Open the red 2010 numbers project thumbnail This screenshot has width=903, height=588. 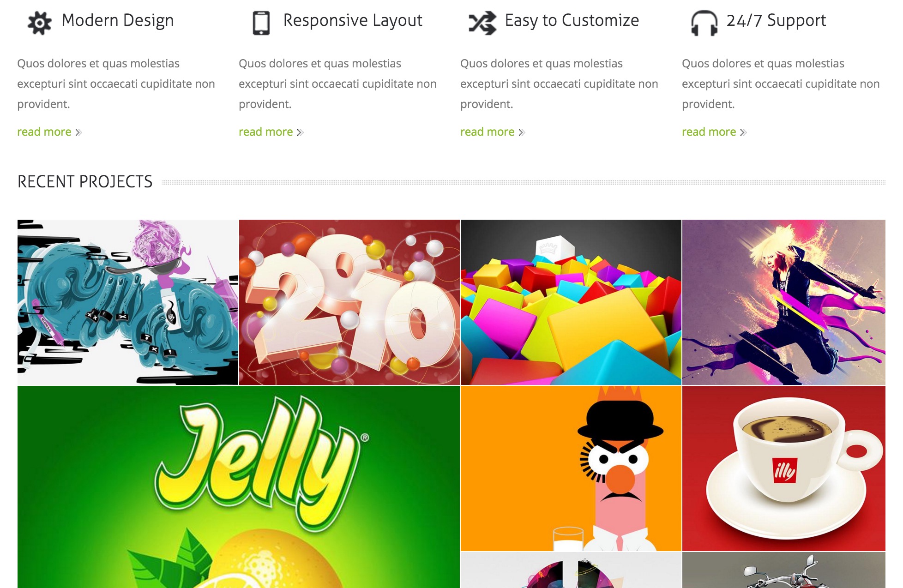(x=349, y=302)
